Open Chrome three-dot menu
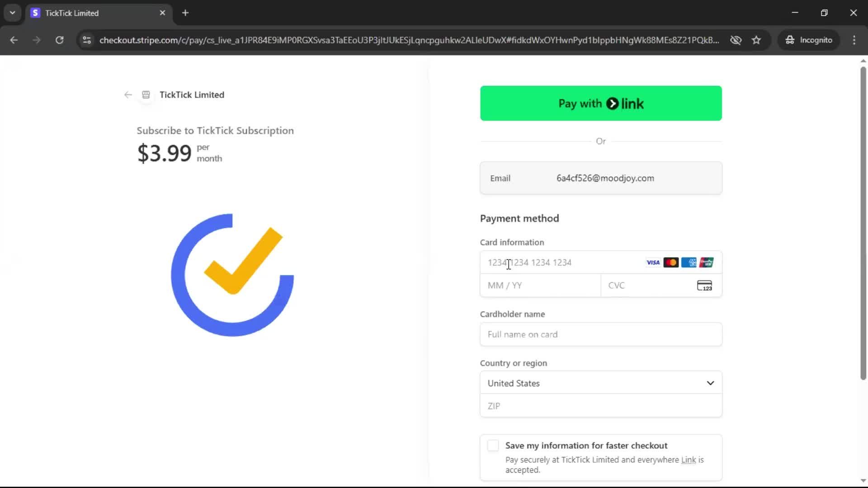 pyautogui.click(x=854, y=40)
